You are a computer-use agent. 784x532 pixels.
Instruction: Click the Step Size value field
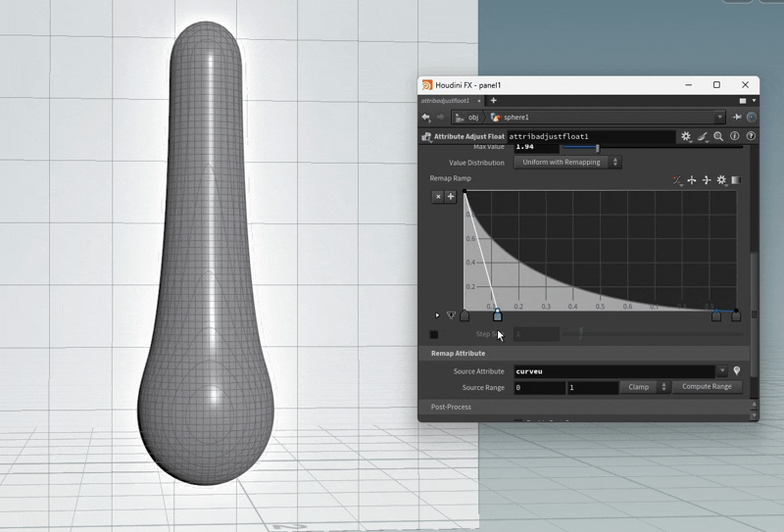[x=536, y=334]
